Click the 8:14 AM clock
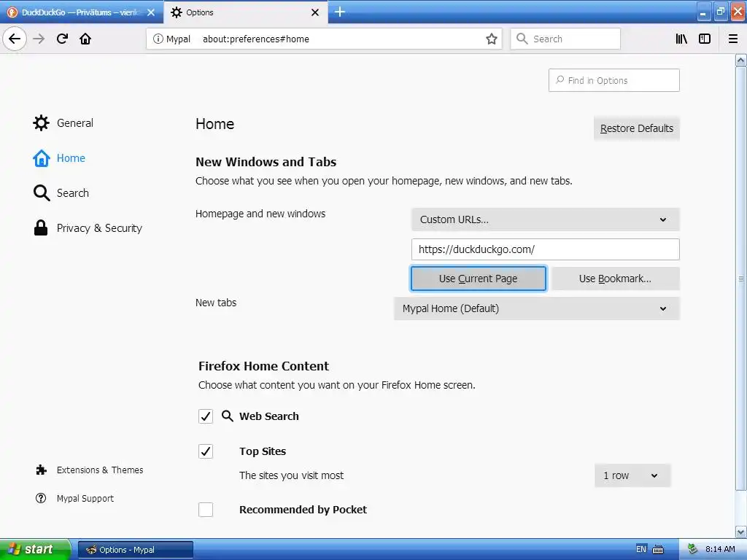The image size is (747, 560). [x=720, y=550]
